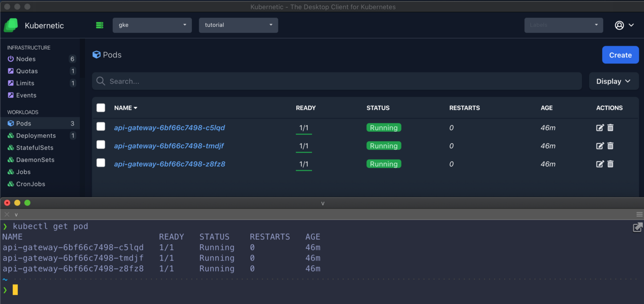Open Nodes in the sidebar
The image size is (644, 304).
(26, 59)
